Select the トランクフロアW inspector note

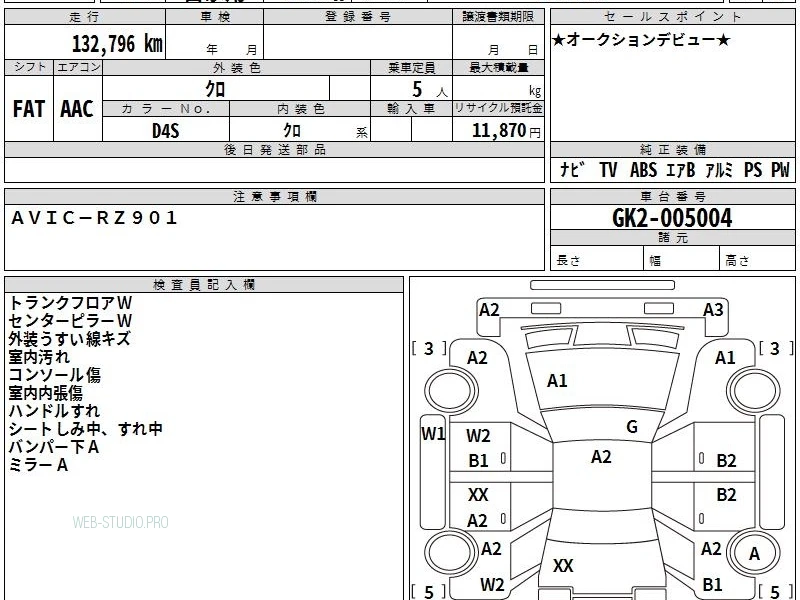(70, 303)
